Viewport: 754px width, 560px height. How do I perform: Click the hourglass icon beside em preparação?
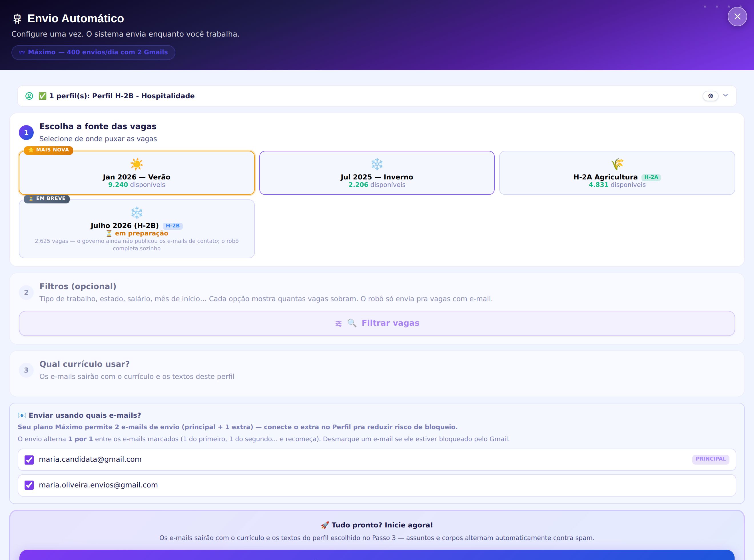109,233
